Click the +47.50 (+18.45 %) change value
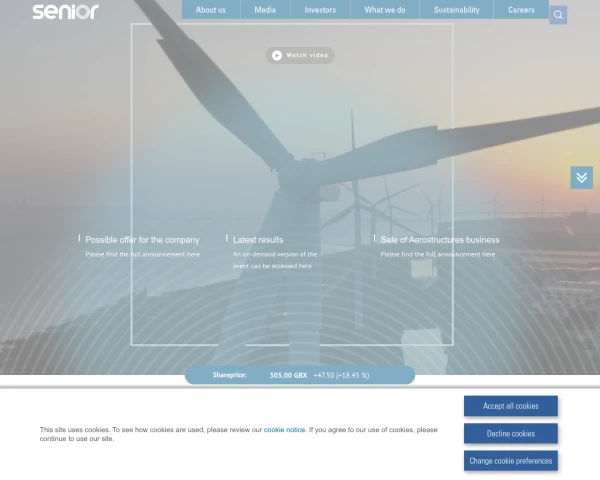Image resolution: width=600 pixels, height=480 pixels. click(341, 376)
